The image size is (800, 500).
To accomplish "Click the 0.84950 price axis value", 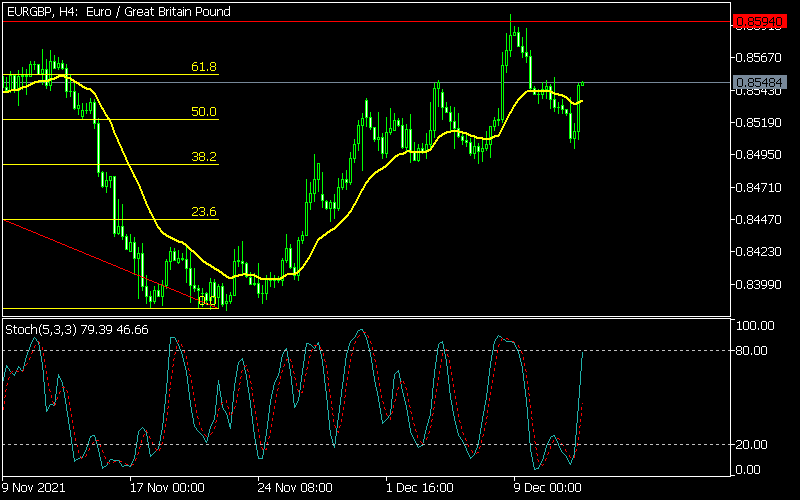I will pos(759,154).
